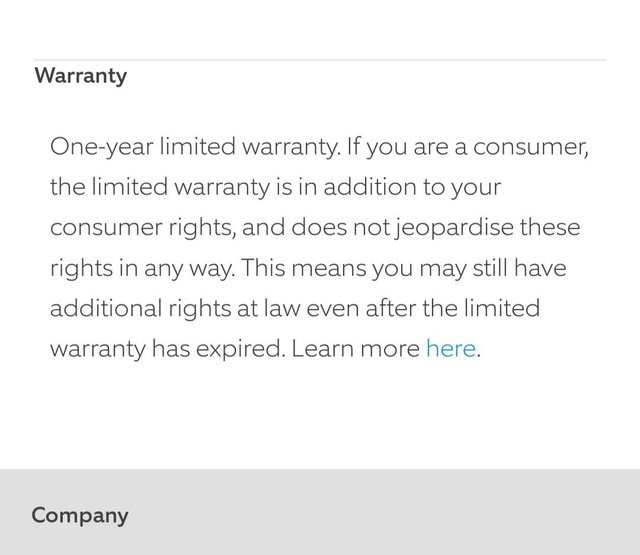This screenshot has width=640, height=555.
Task: Click the word "these" ending the third line
Action: 549,228
